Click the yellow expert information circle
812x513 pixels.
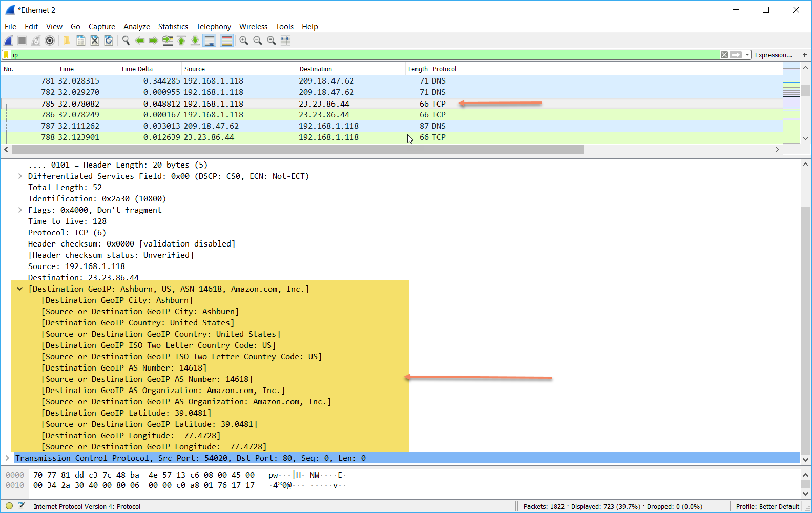pos(9,506)
